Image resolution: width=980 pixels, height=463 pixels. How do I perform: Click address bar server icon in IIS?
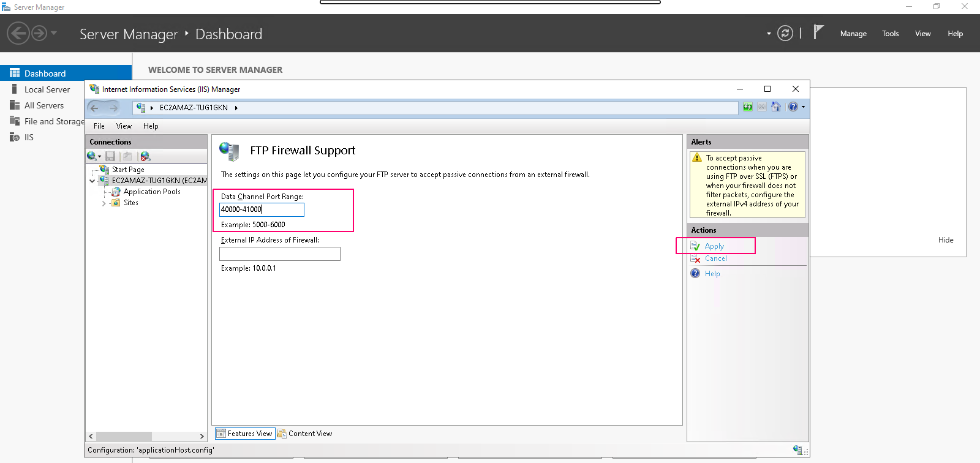141,108
